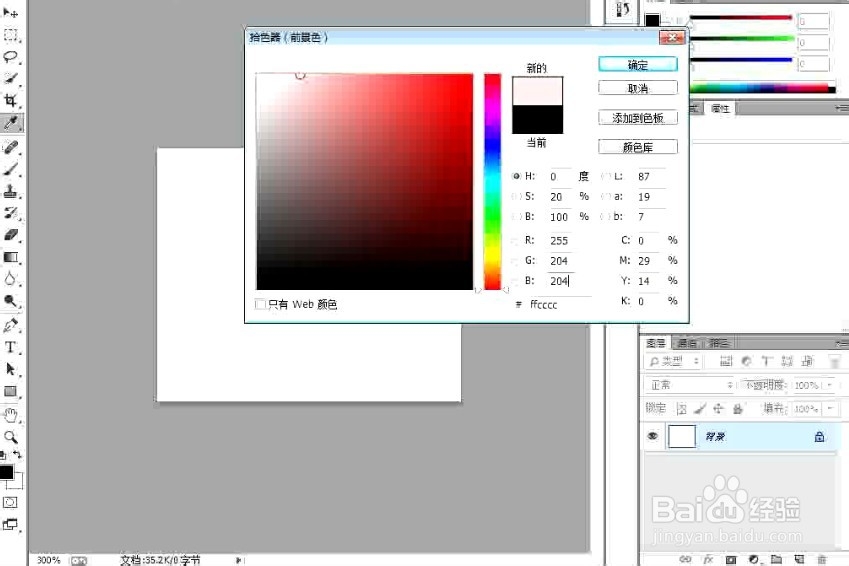
Task: Delete layer with trash icon
Action: point(822,559)
